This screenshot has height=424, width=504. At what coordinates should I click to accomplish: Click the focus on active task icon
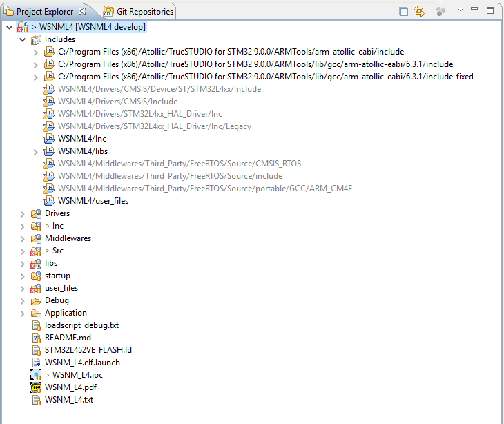pyautogui.click(x=440, y=12)
